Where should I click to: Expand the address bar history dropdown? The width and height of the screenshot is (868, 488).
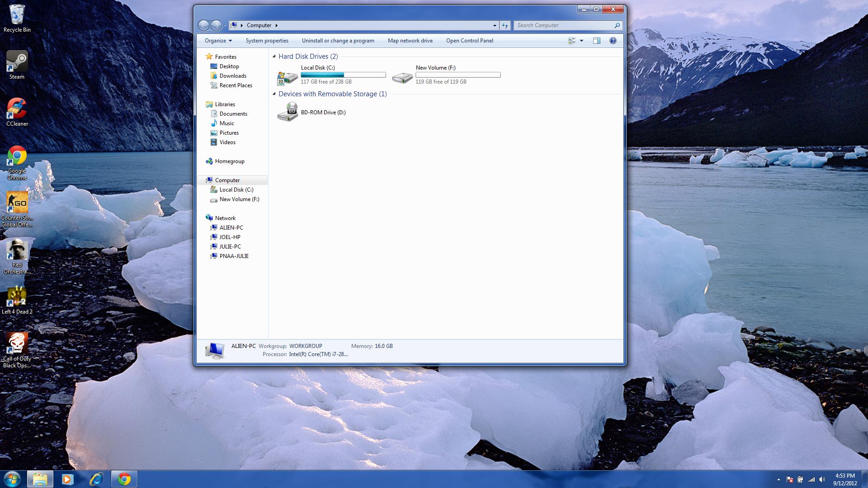[495, 25]
